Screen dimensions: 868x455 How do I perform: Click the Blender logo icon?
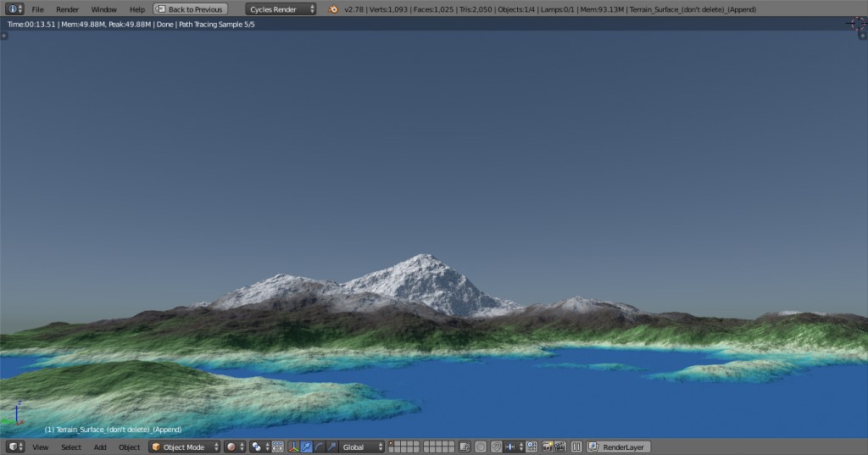tap(333, 9)
